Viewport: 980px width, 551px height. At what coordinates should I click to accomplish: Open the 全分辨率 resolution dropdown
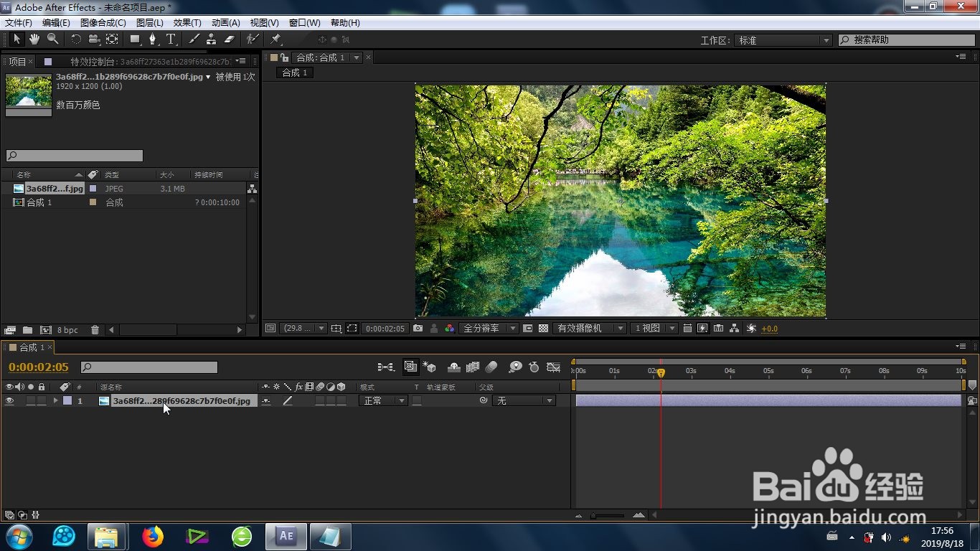[489, 328]
